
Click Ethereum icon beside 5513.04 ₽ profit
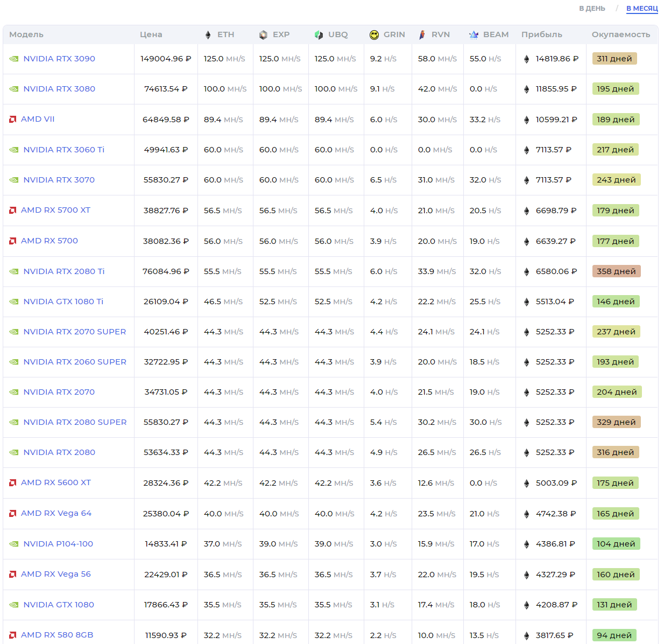tap(527, 302)
